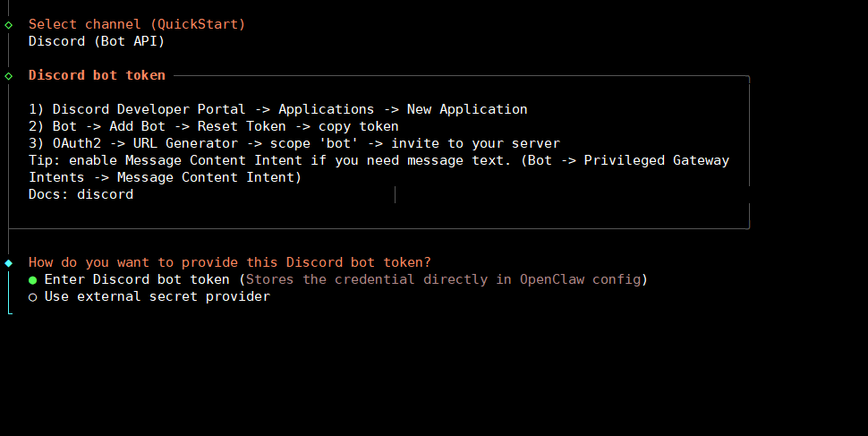Image resolution: width=868 pixels, height=436 pixels.
Task: Click the "New Application" text in step 1
Action: click(x=467, y=109)
